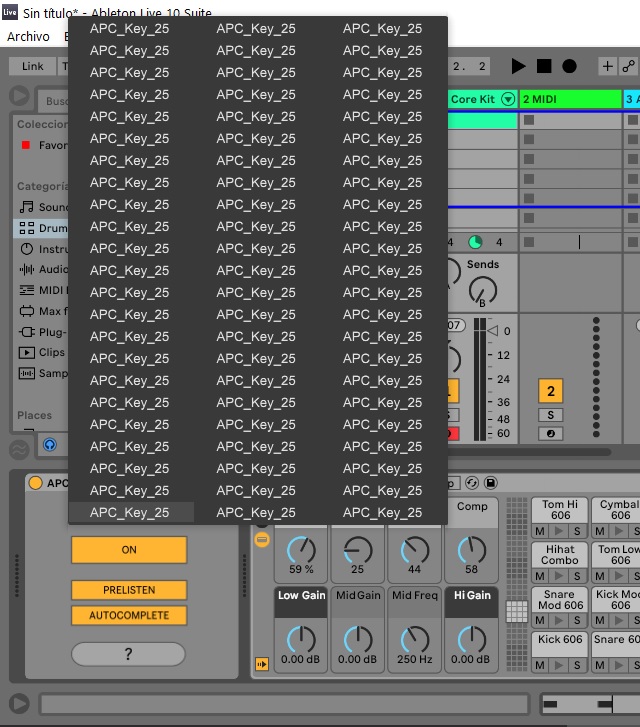Click the question mark help button
The height and width of the screenshot is (727, 640).
(x=128, y=654)
